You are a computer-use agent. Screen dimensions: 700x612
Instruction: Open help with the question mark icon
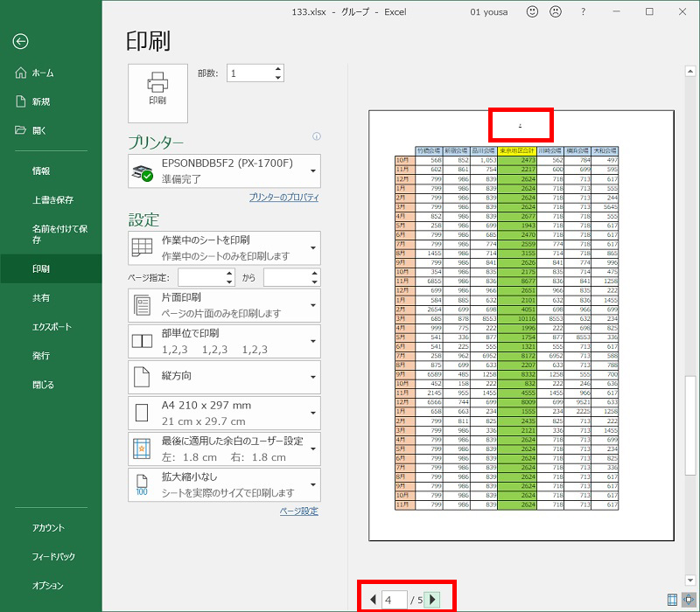(x=583, y=12)
